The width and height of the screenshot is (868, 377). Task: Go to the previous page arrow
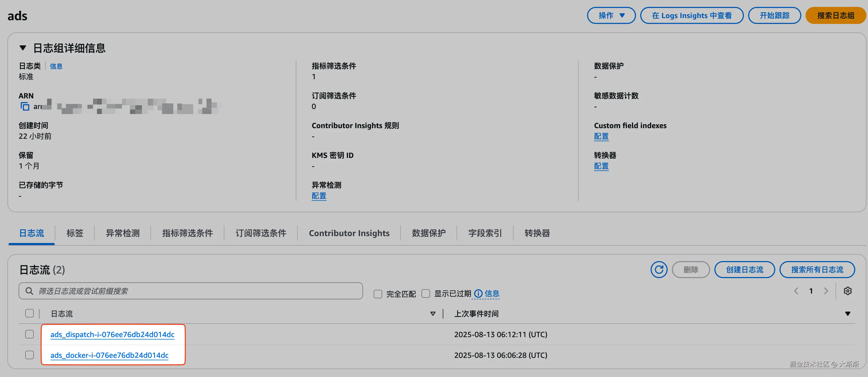(x=796, y=291)
